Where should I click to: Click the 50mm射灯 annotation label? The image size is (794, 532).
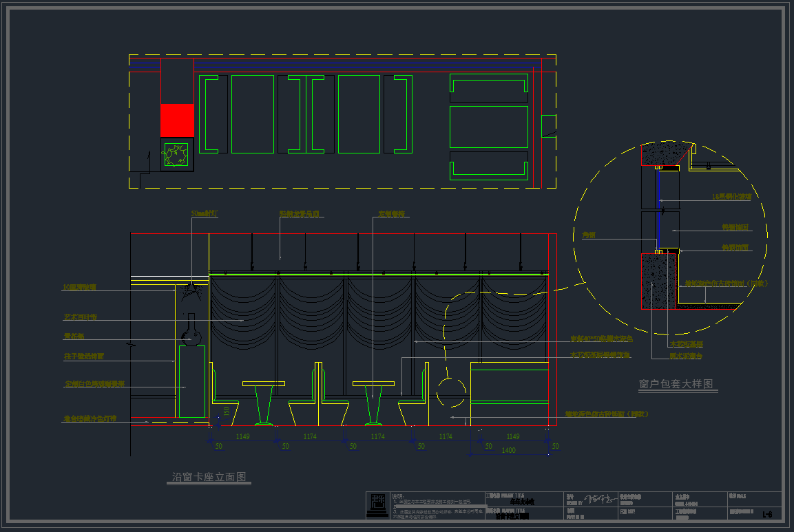(205, 215)
